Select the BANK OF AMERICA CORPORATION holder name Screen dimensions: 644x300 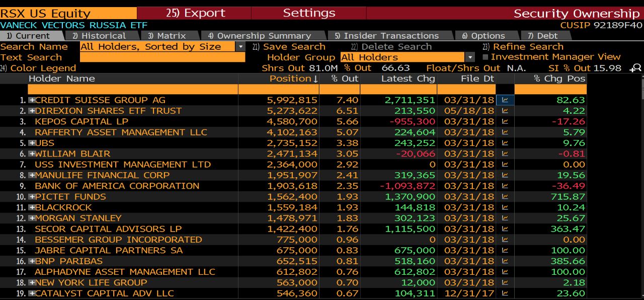tap(117, 186)
